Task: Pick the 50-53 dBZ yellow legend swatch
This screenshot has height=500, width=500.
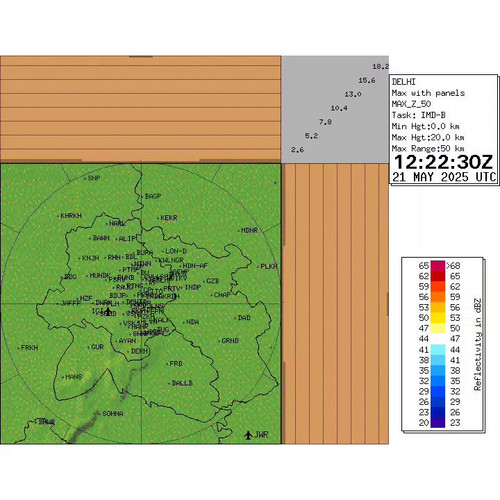Action: [438, 318]
